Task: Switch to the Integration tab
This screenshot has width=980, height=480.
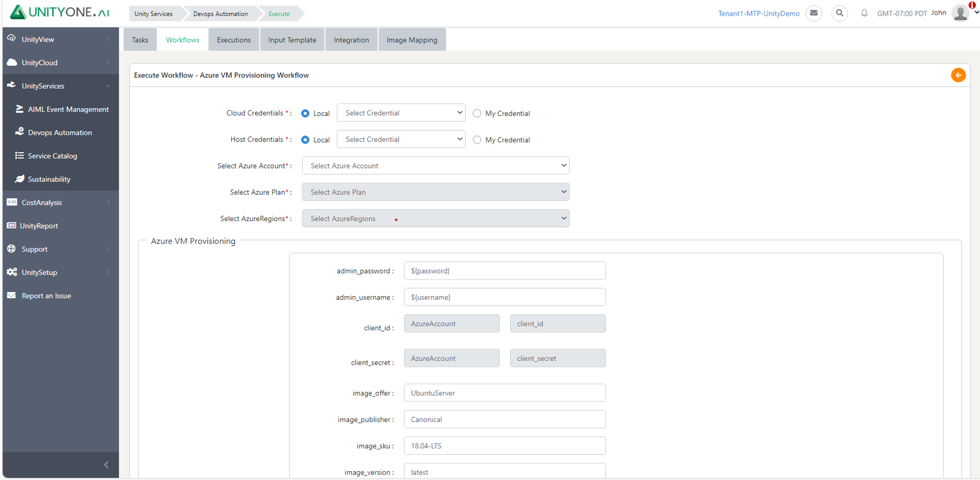Action: click(x=351, y=40)
